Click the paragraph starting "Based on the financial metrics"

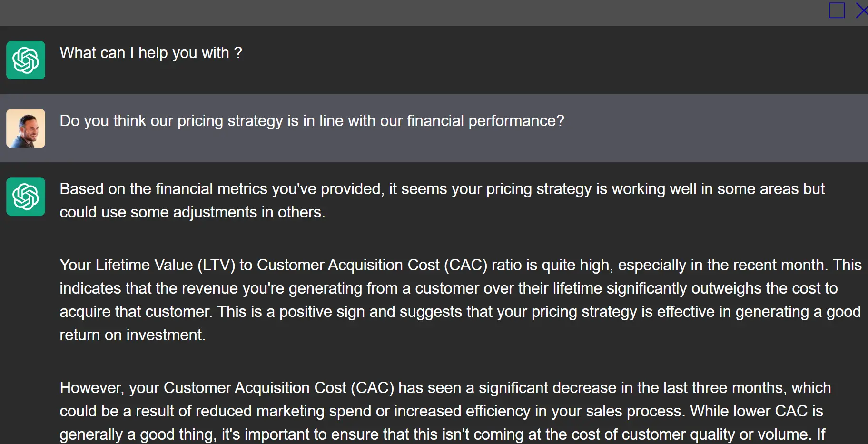click(442, 200)
